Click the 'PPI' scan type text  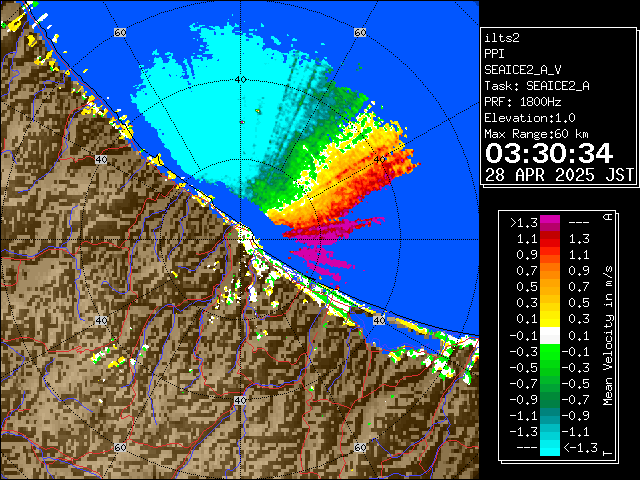494,54
